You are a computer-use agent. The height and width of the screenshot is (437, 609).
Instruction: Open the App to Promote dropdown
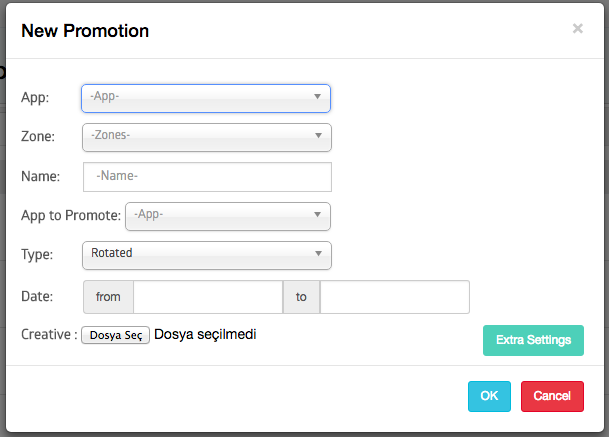[228, 216]
